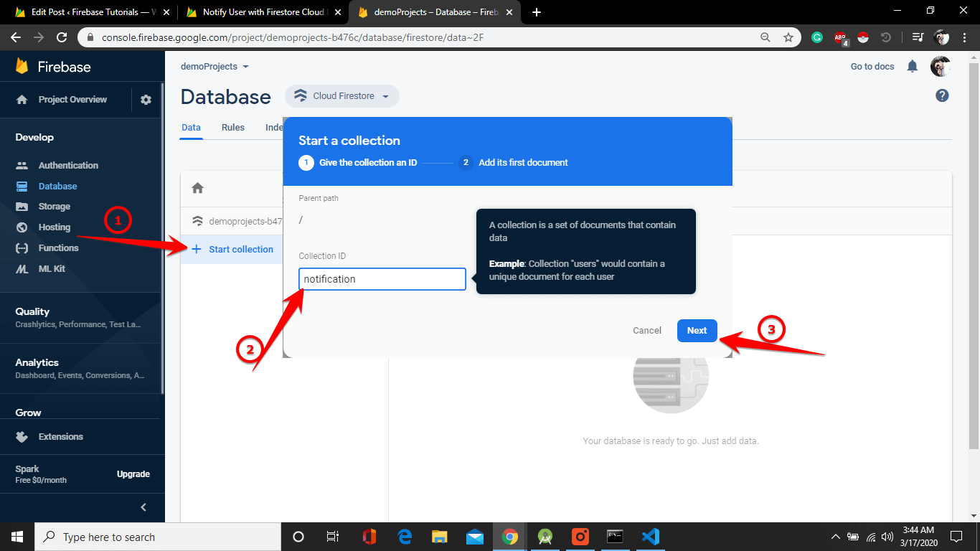Open the AdBlock Plus extension icon

tap(841, 38)
